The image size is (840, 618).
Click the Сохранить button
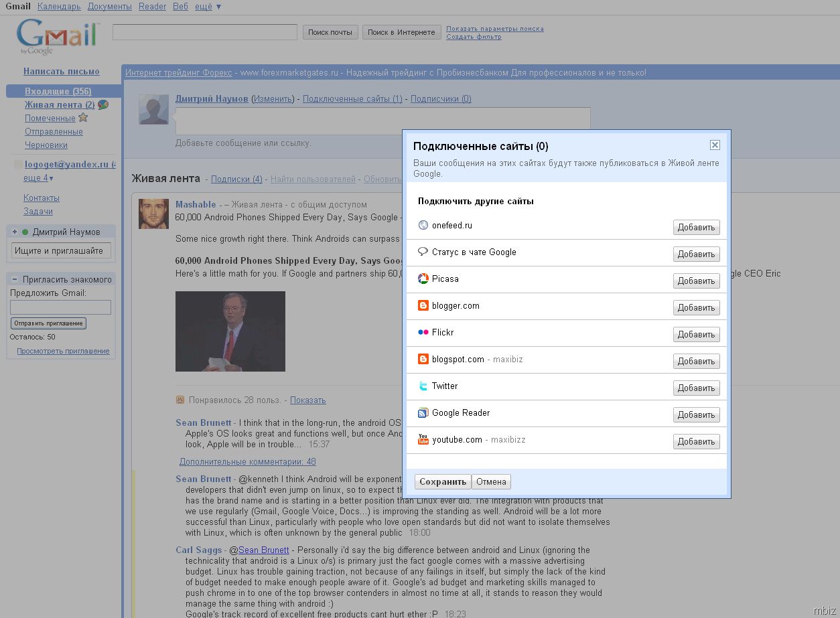[443, 481]
